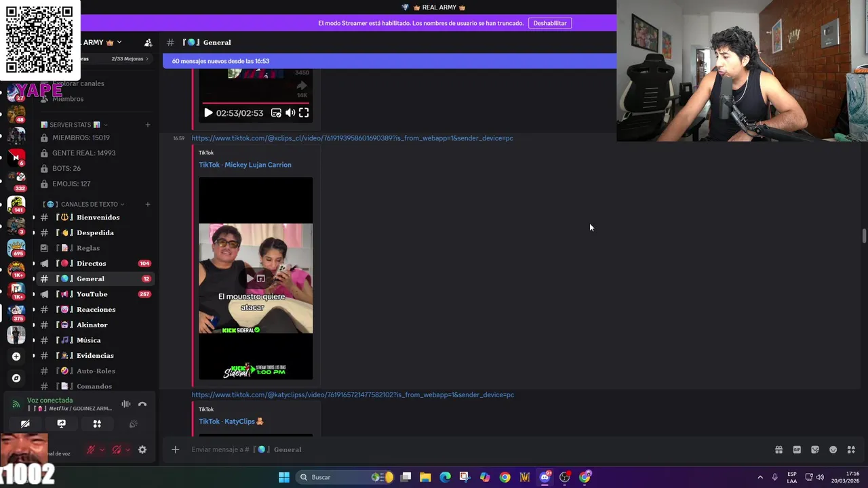This screenshot has height=488, width=868.
Task: Open the Comandos channel
Action: [95, 386]
